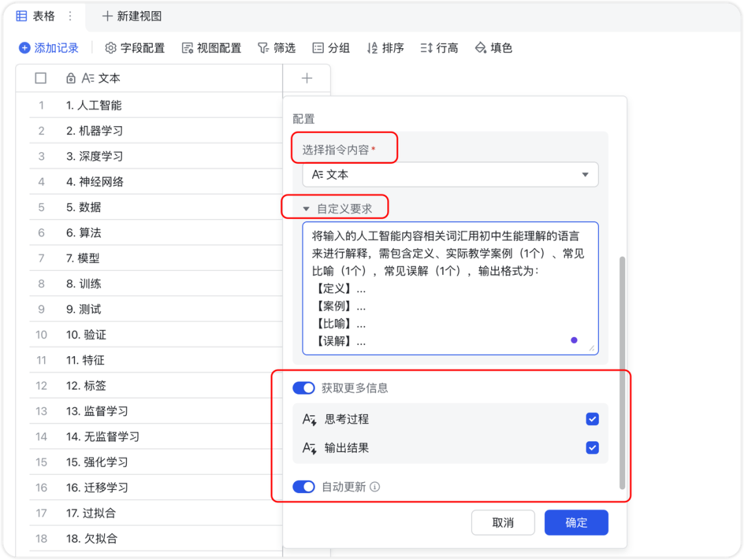
Task: Click the blue plus icon of 添加记录
Action: click(x=24, y=48)
